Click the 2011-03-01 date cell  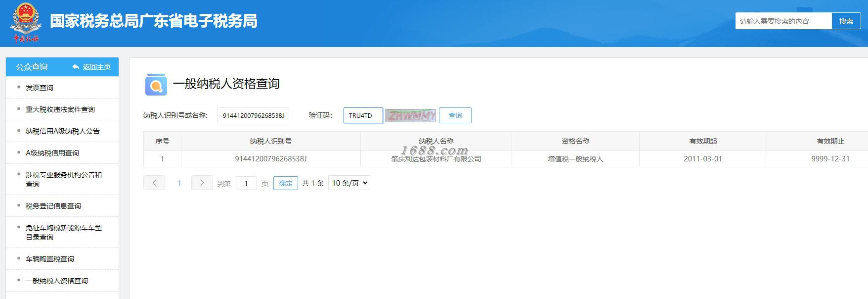point(703,159)
